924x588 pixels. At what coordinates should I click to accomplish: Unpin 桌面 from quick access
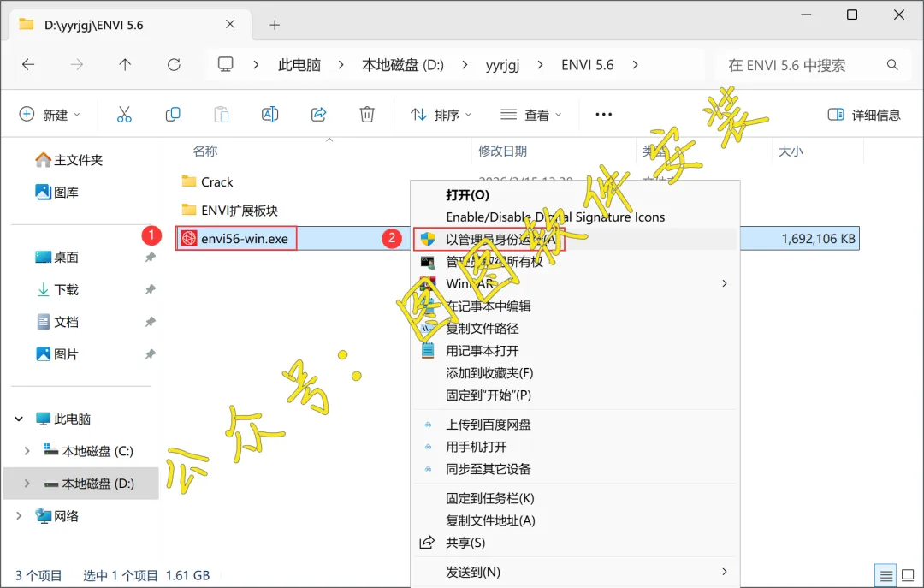pyautogui.click(x=151, y=257)
